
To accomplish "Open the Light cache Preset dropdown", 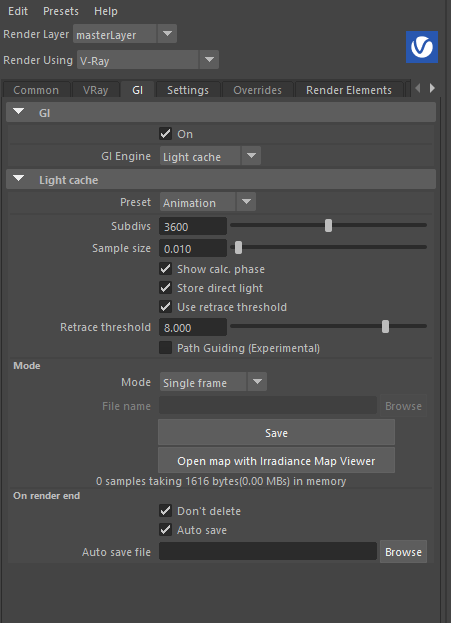I will (x=208, y=202).
